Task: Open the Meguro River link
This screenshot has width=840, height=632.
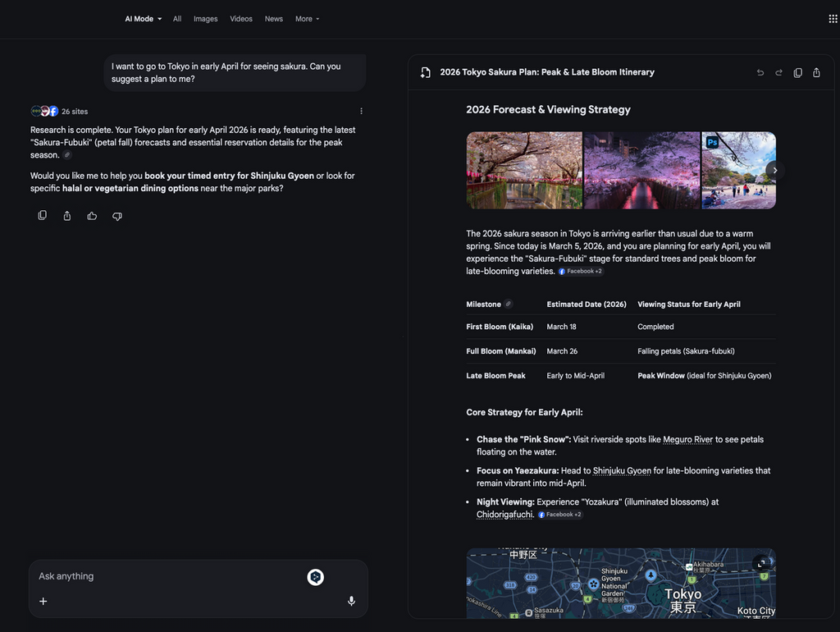Action: (687, 439)
